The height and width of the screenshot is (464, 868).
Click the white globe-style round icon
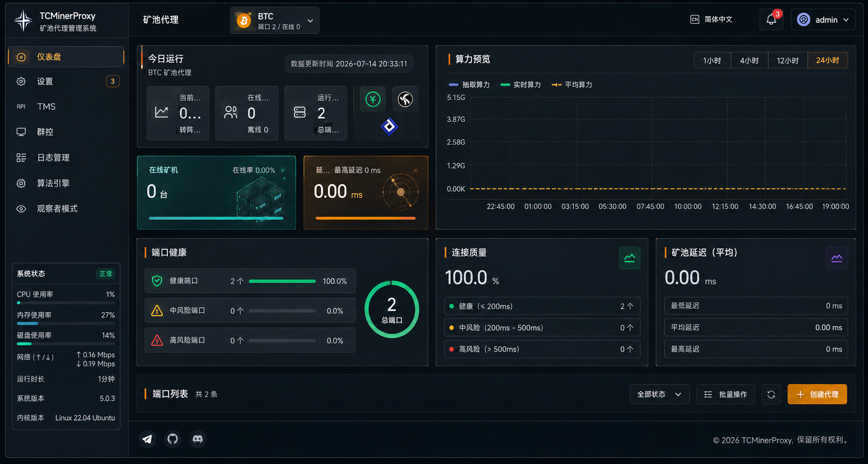(405, 99)
